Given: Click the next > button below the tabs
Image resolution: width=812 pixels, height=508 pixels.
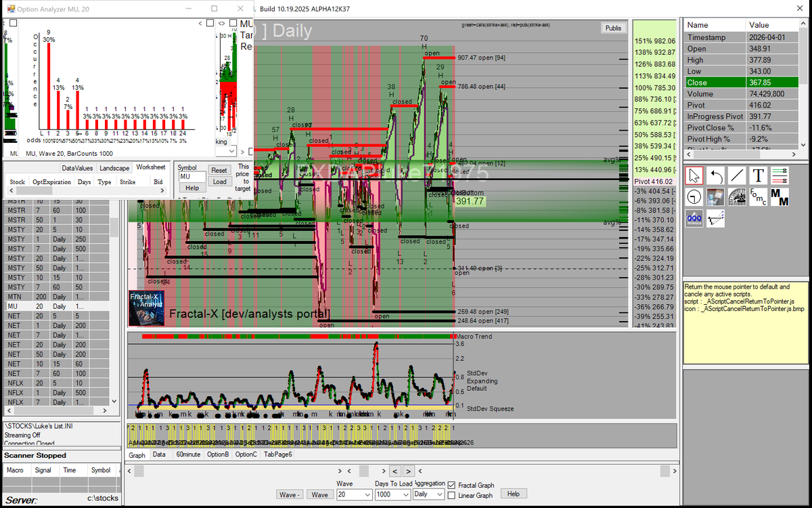Looking at the screenshot, I should (409, 471).
